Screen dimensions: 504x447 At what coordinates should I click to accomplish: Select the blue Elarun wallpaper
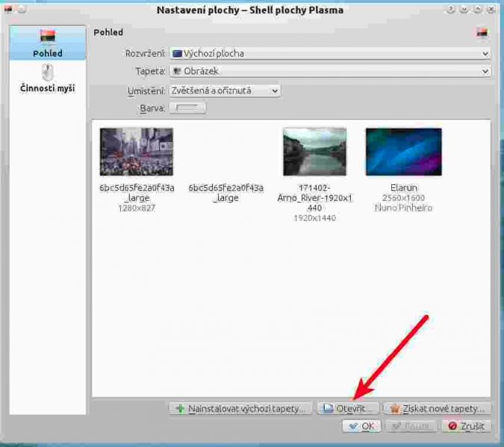click(x=403, y=151)
